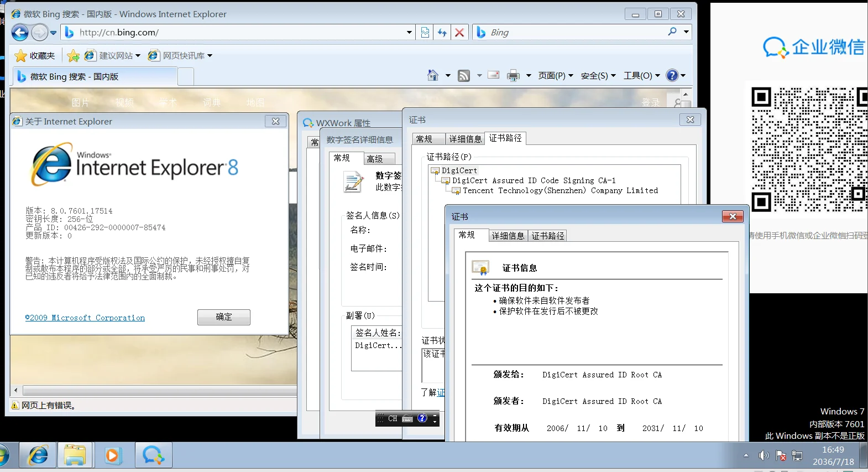Refresh the page with the refresh icon
This screenshot has width=868, height=472.
pos(442,33)
